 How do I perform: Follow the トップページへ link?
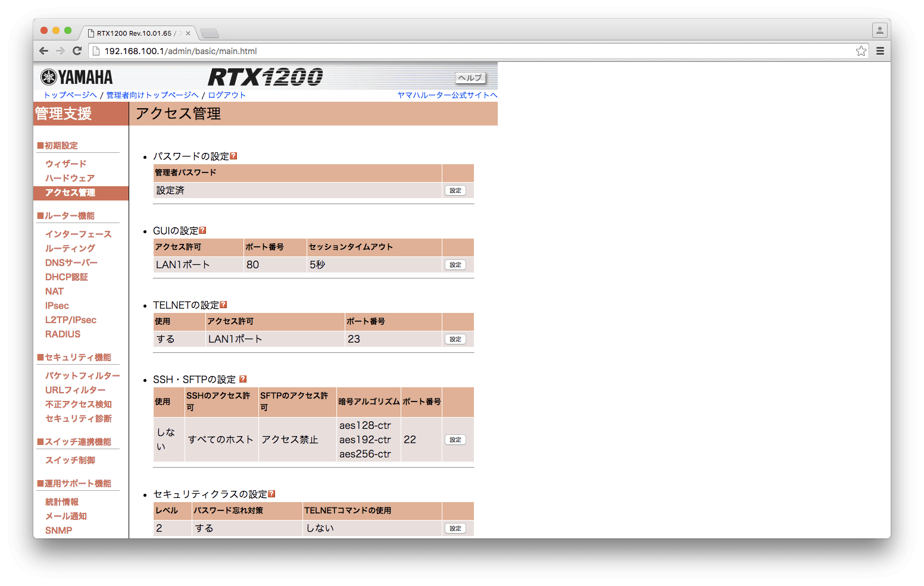point(70,95)
